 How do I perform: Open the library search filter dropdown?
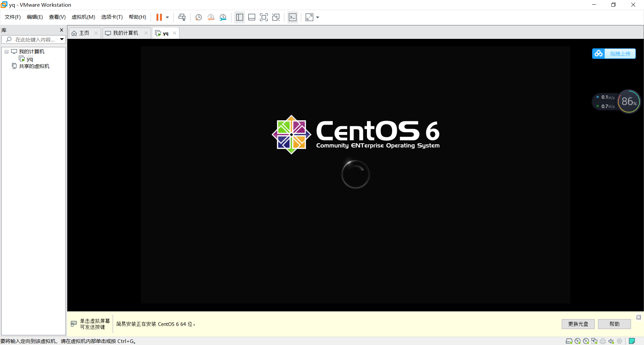click(x=62, y=40)
